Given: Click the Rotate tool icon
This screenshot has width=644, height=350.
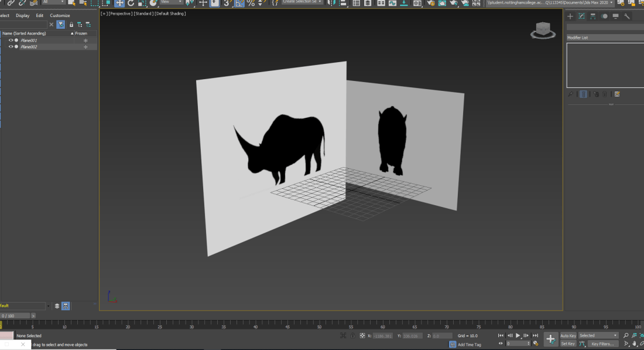Looking at the screenshot, I should [131, 3].
